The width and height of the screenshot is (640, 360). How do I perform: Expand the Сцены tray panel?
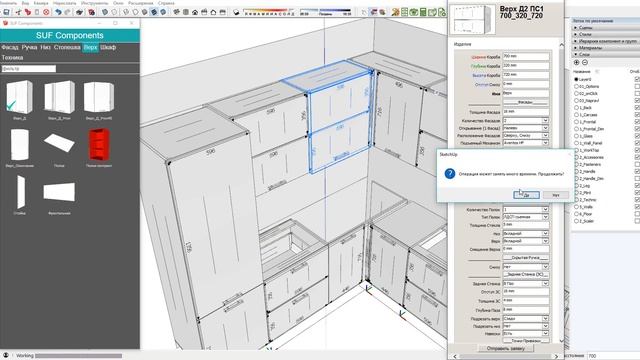pyautogui.click(x=605, y=28)
